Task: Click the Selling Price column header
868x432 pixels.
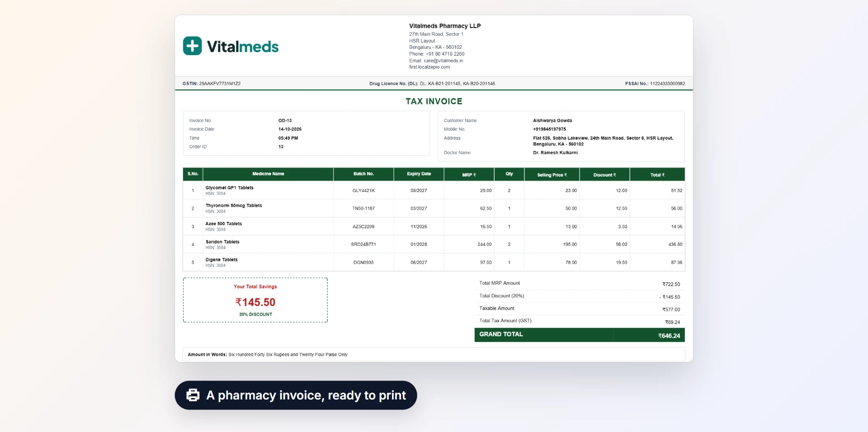Action: [x=552, y=175]
